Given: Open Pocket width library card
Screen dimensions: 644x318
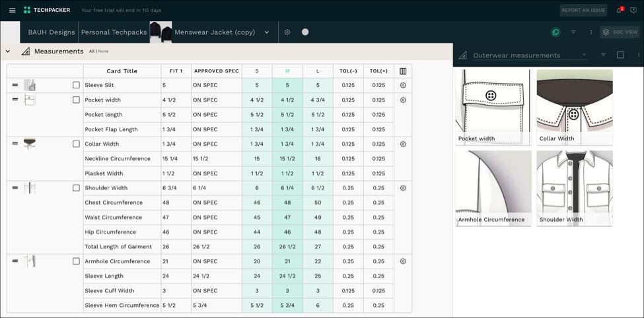Looking at the screenshot, I should [x=493, y=107].
